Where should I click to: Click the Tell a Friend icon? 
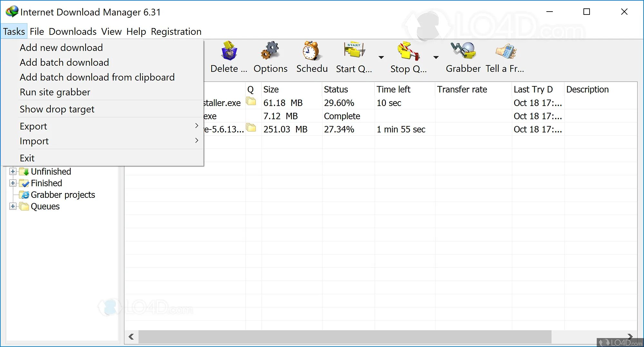click(x=505, y=51)
